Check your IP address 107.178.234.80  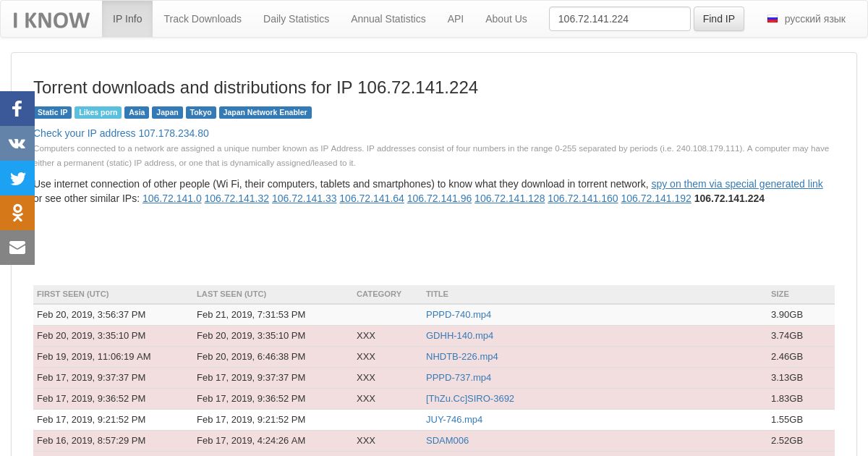[x=121, y=133]
